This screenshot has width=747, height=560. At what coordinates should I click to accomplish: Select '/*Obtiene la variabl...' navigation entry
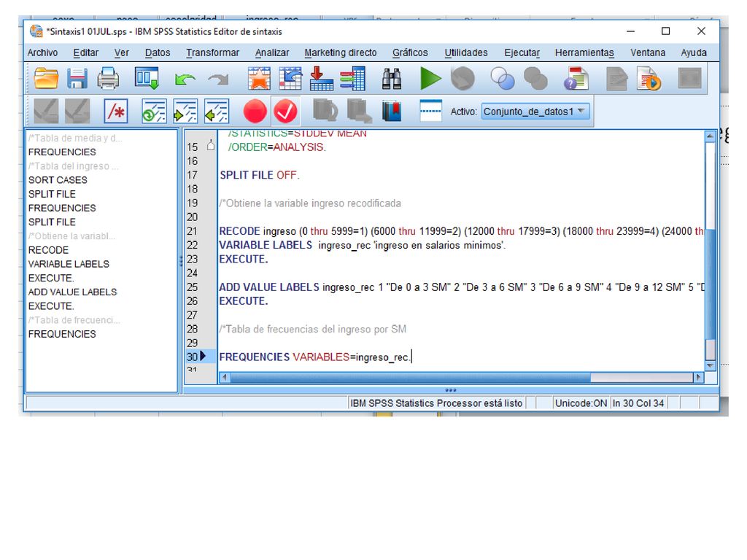71,236
